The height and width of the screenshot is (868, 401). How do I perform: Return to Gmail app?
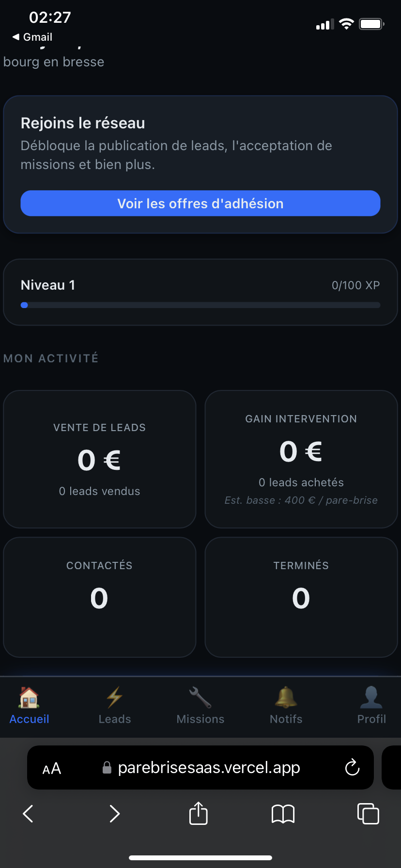[x=32, y=37]
